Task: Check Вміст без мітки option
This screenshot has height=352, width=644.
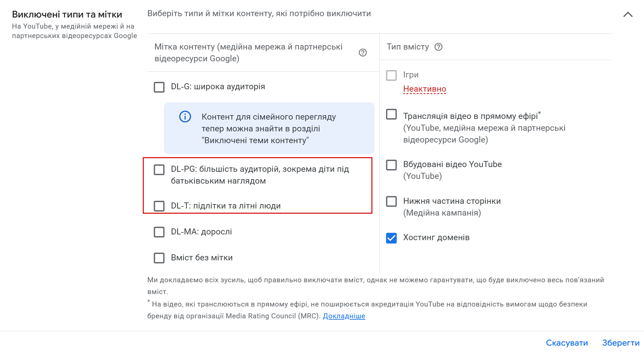Action: 159,258
